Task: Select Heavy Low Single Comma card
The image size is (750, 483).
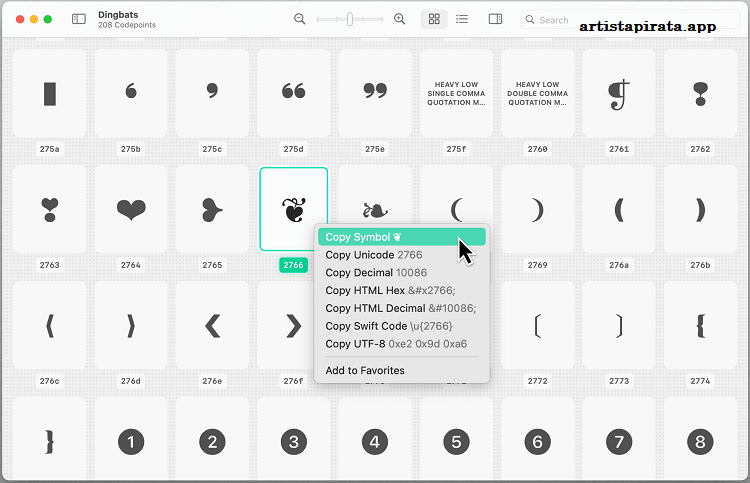Action: tap(456, 94)
